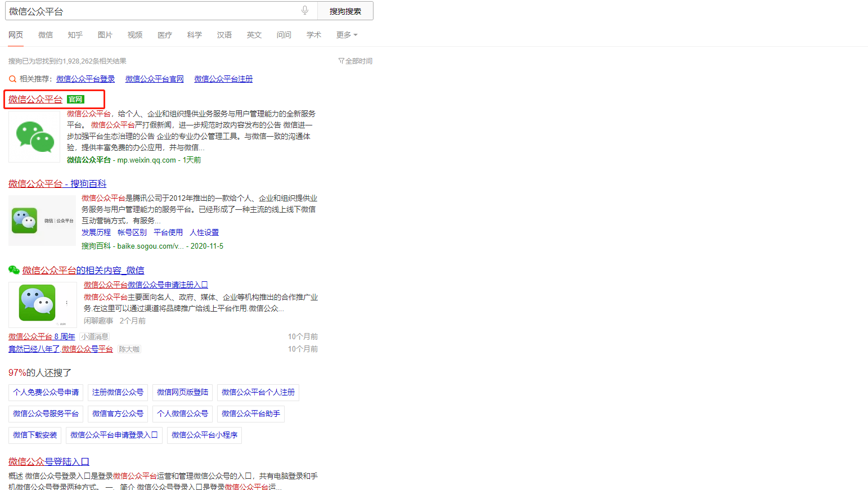Click the green WeChat article thumbnail
The image size is (868, 490).
[x=43, y=304]
